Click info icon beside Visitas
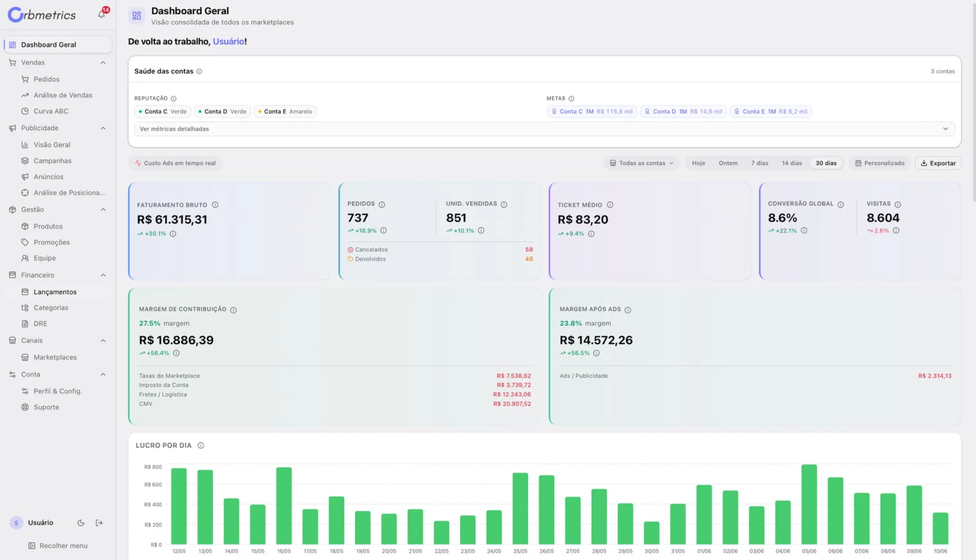 click(x=898, y=204)
